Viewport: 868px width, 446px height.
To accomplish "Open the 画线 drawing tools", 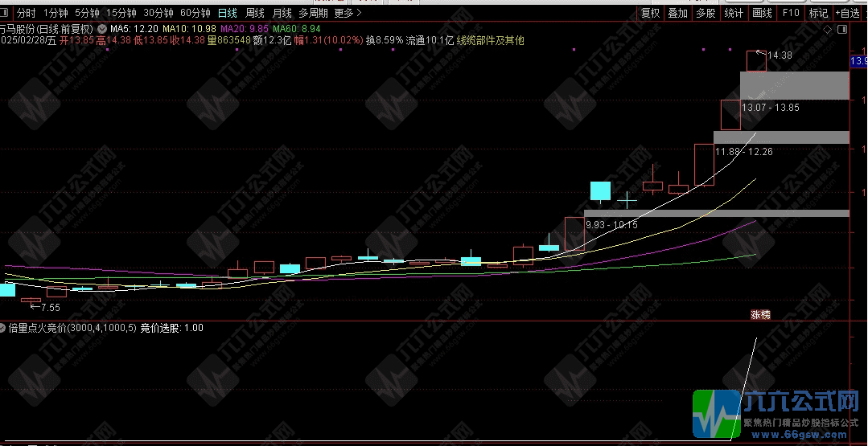I will pos(762,13).
